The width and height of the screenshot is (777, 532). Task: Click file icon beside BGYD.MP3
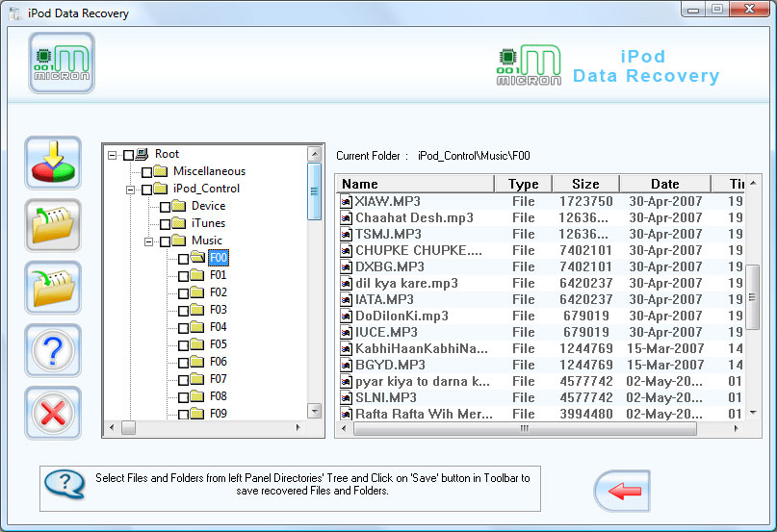tap(346, 365)
